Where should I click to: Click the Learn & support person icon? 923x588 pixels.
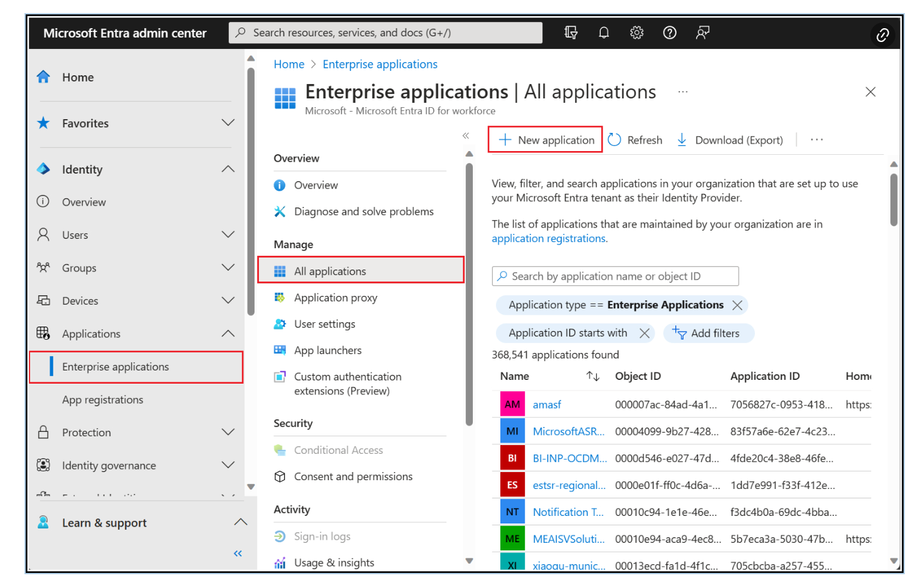point(43,522)
